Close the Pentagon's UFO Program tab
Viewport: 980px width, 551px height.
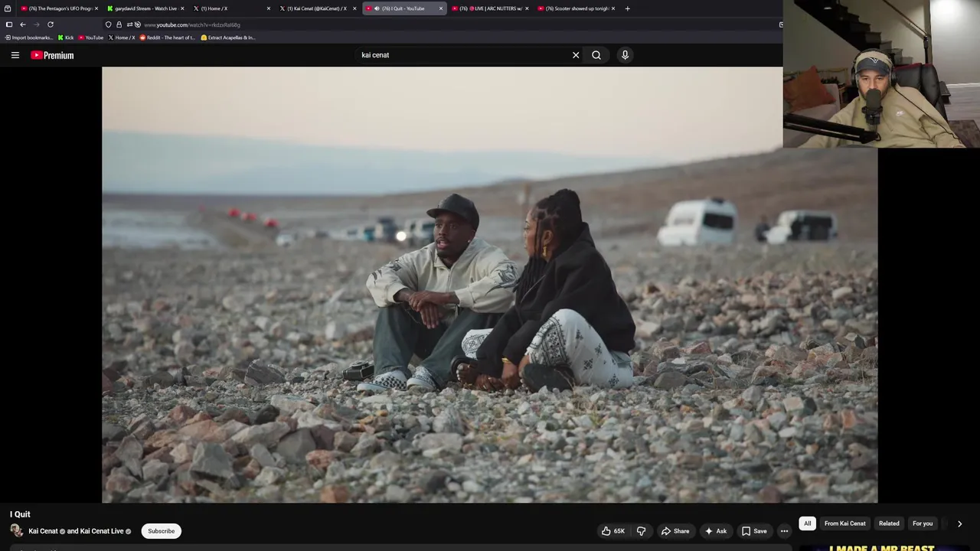point(96,8)
